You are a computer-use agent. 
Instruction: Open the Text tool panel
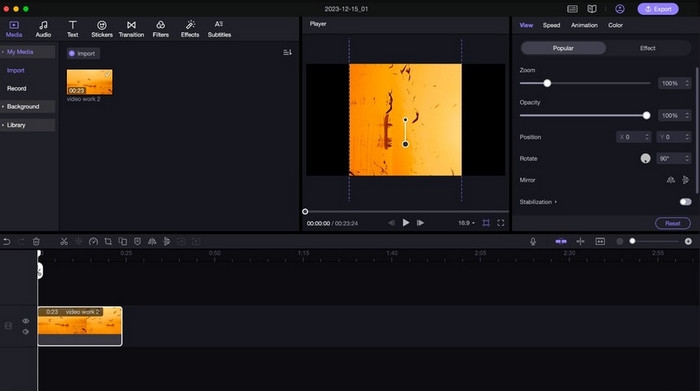[x=72, y=29]
